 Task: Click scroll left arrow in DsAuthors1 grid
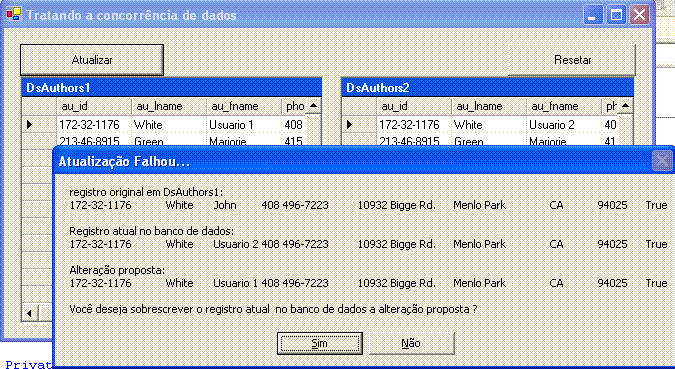[30, 313]
